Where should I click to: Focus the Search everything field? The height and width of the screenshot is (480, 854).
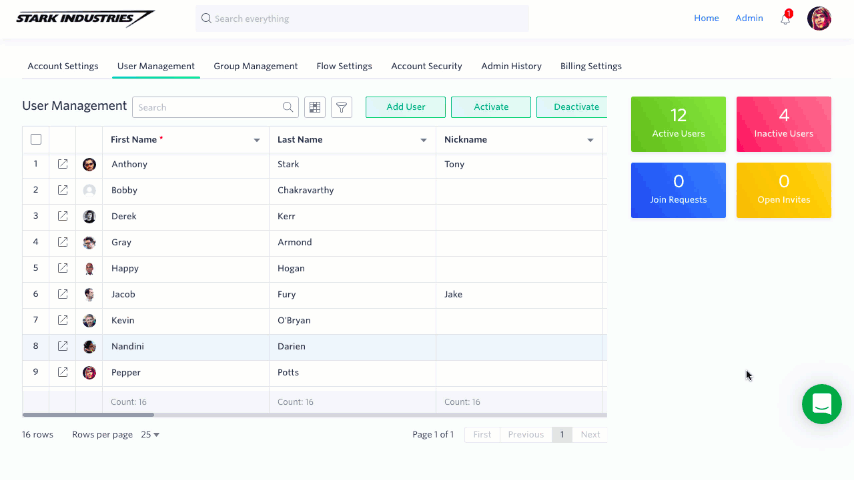tap(362, 19)
